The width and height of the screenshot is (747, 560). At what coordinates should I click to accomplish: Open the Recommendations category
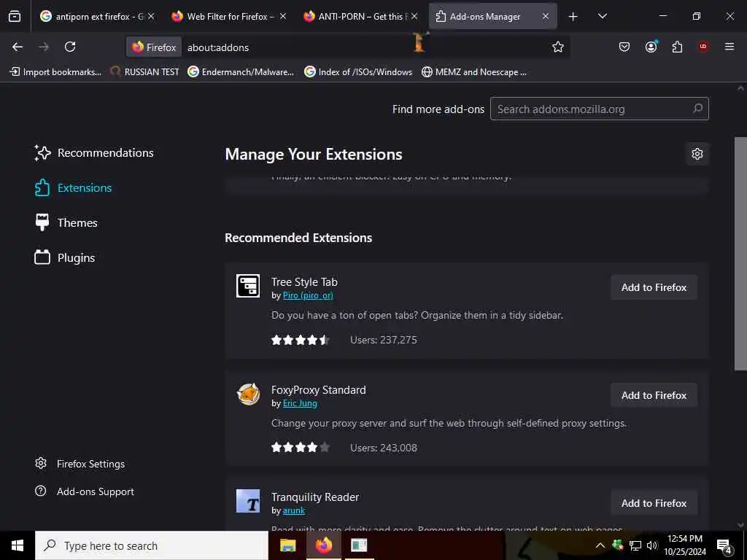(94, 153)
